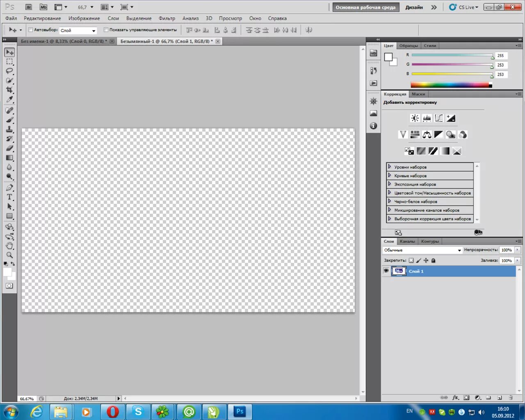Select the Zoom tool
This screenshot has height=420, width=525.
10,255
